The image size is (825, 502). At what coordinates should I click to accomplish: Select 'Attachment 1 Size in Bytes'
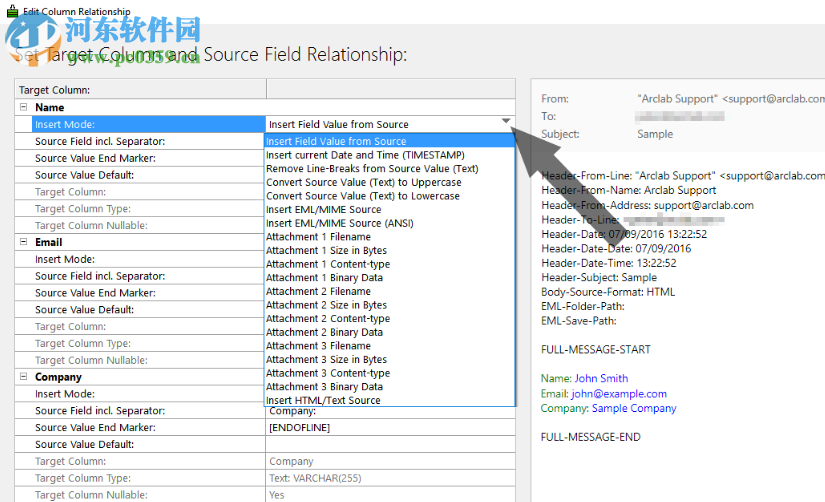coord(389,250)
